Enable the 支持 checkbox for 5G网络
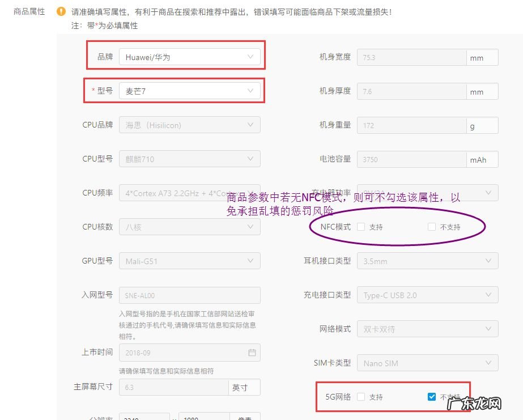Image resolution: width=523 pixels, height=420 pixels. pos(361,397)
